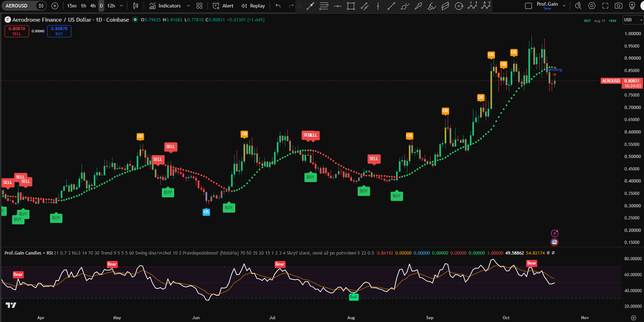Expand the time interval dropdown arrow
The width and height of the screenshot is (644, 322).
[122, 5]
